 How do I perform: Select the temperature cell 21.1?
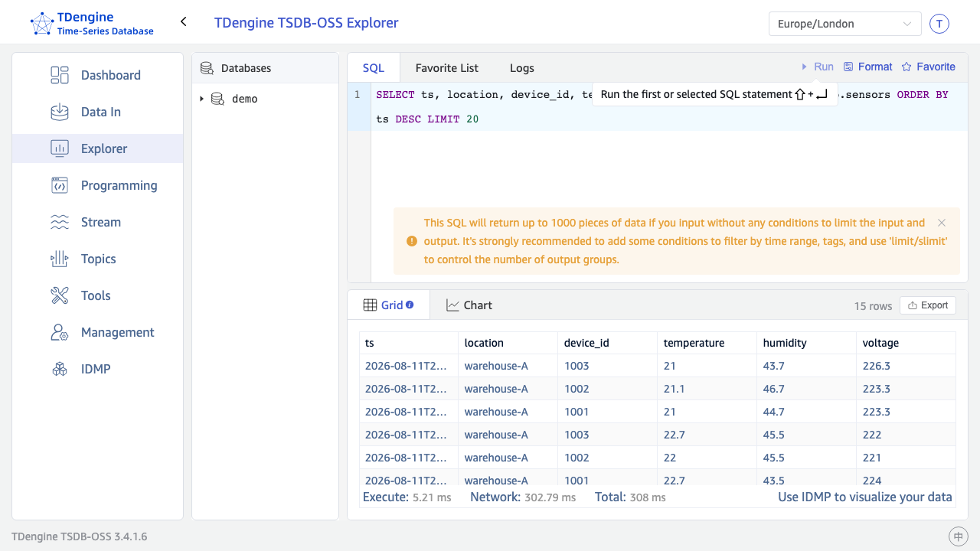[x=707, y=389]
